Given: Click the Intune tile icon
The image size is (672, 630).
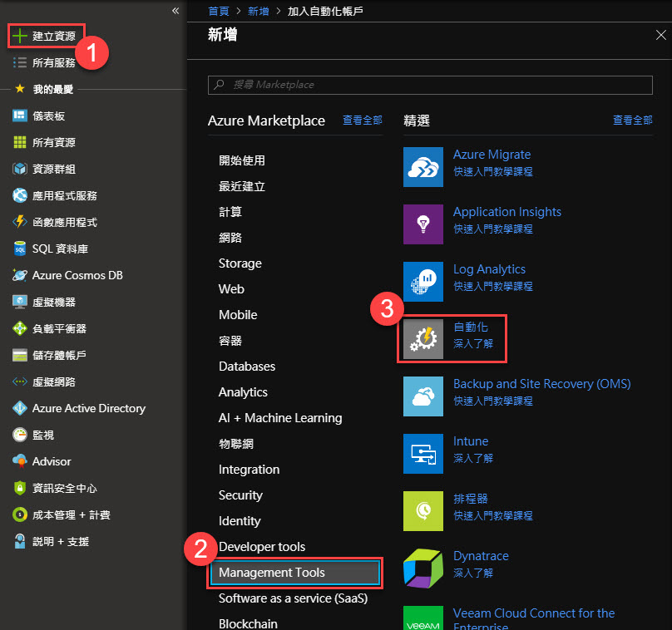Looking at the screenshot, I should pyautogui.click(x=423, y=454).
